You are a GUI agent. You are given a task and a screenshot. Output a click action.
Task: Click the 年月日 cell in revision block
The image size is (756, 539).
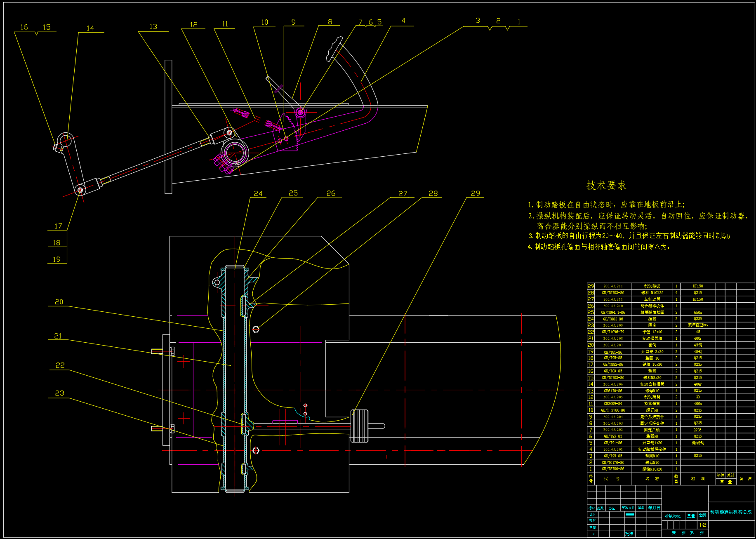point(654,508)
